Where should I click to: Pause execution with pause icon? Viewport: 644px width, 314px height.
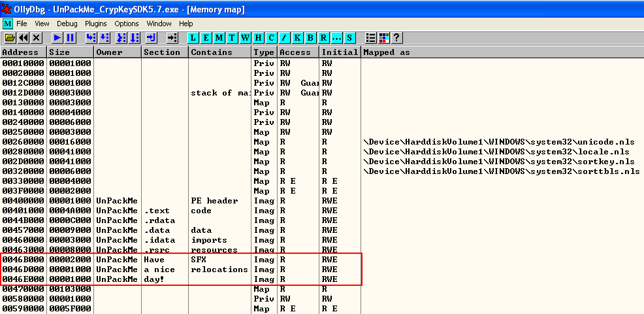point(71,38)
